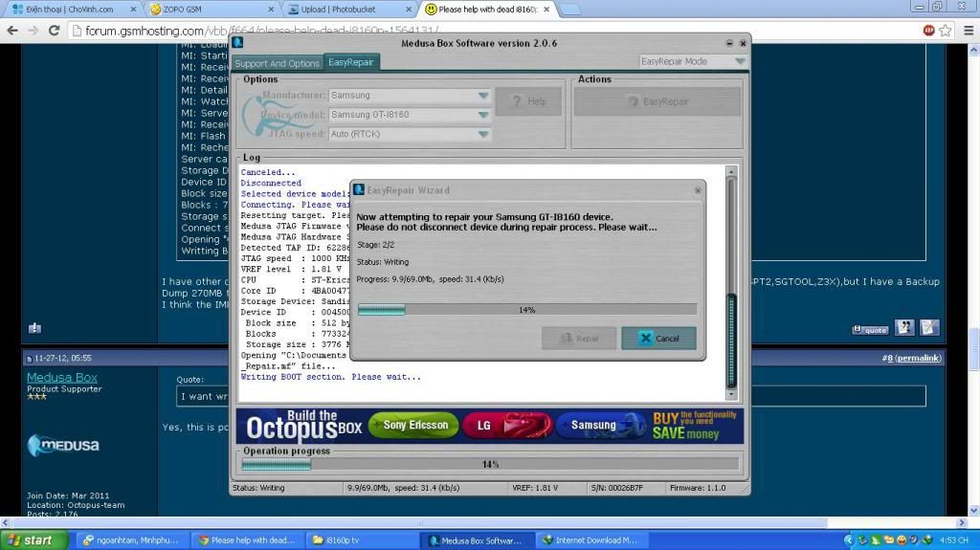This screenshot has width=980, height=550.
Task: Click the VREF: 1.81 V status entry
Action: (535, 488)
